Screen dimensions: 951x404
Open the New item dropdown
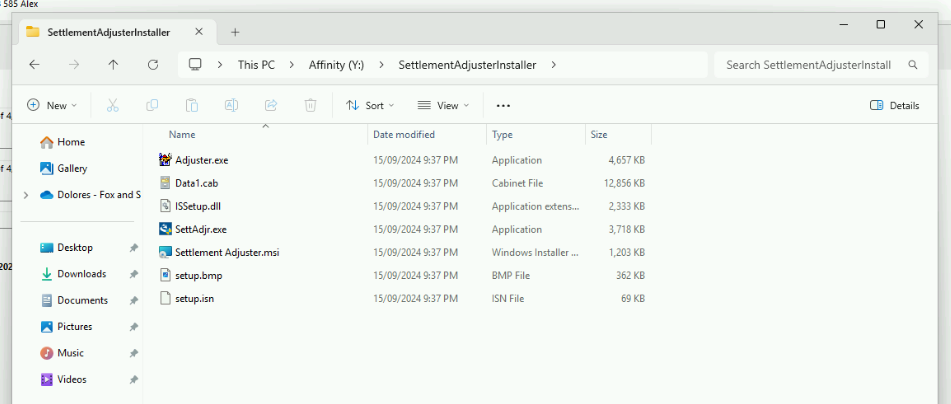tap(51, 105)
